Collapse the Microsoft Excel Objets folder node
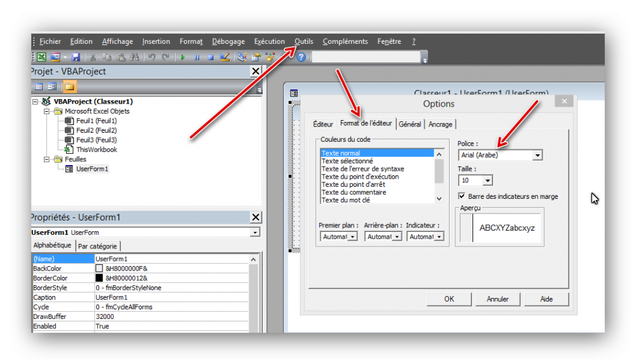The image size is (636, 364). pyautogui.click(x=47, y=111)
